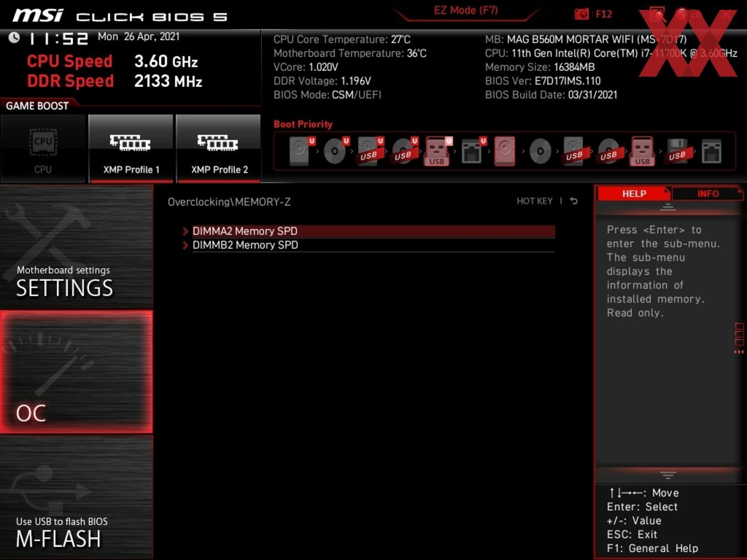Click DDR Speed 2133 MHz value
747x560 pixels.
click(x=168, y=81)
